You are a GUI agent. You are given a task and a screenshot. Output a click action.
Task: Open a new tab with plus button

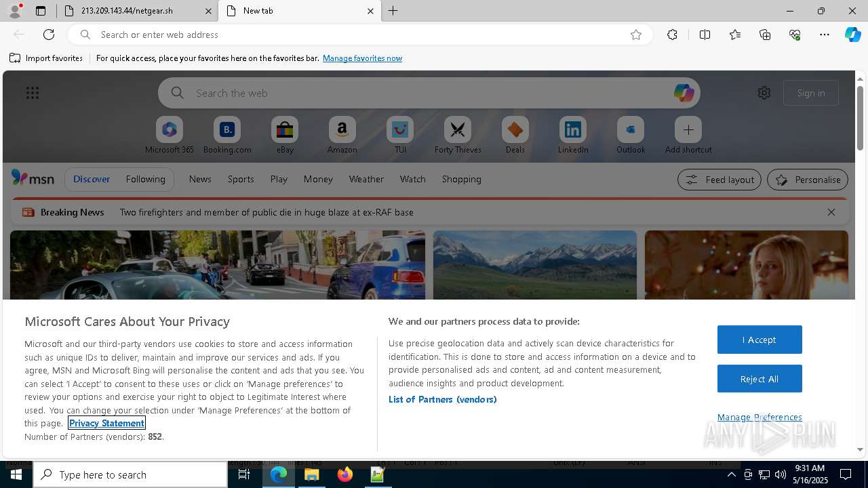pos(393,11)
